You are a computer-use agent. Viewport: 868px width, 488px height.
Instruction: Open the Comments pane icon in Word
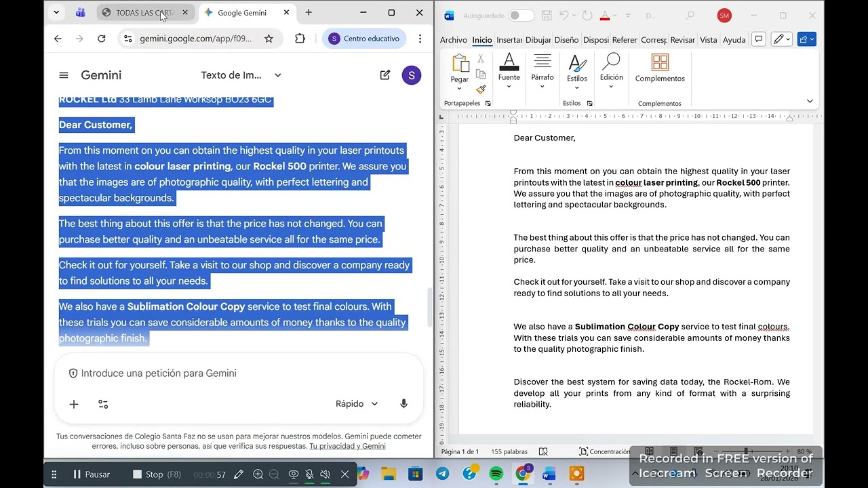[x=759, y=39]
